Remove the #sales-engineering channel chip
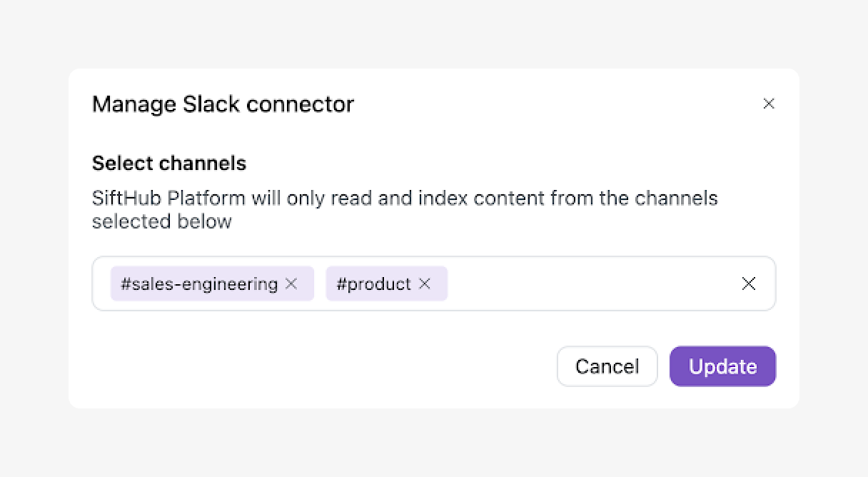 [x=291, y=283]
